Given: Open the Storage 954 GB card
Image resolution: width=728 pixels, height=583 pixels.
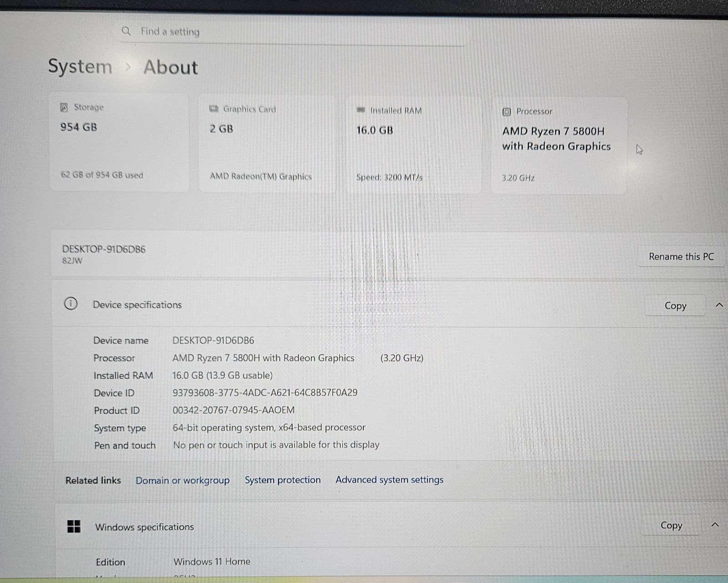Looking at the screenshot, I should (x=119, y=142).
